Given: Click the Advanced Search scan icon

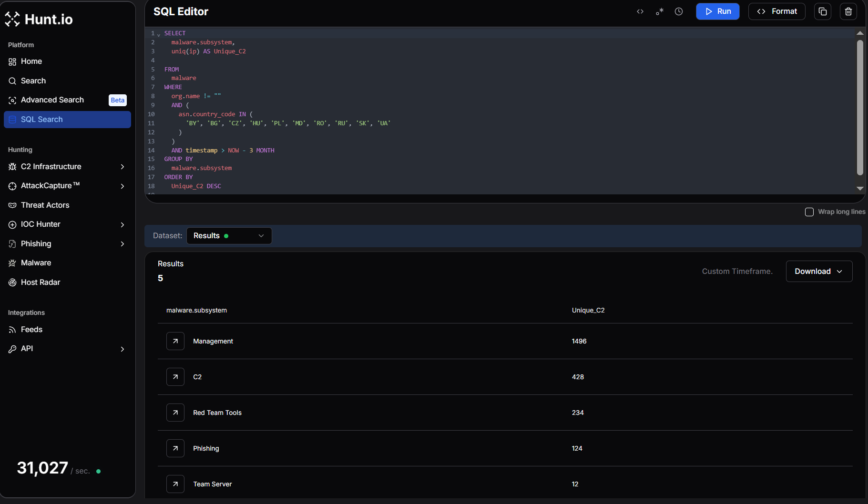Looking at the screenshot, I should [x=12, y=100].
